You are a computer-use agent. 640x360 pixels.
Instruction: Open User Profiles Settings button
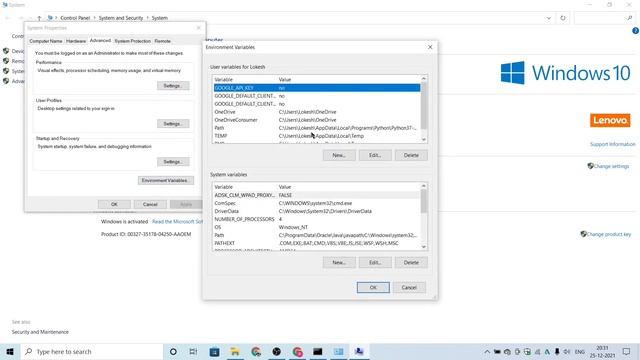coord(173,124)
